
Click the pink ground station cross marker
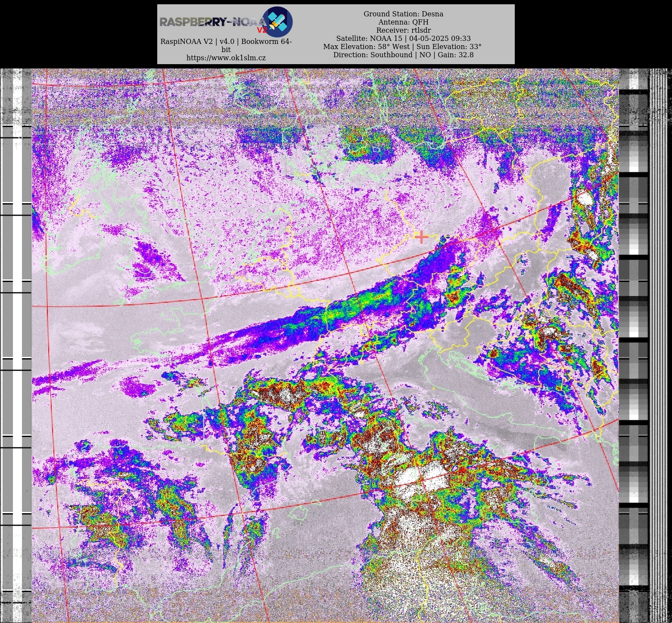(x=421, y=237)
